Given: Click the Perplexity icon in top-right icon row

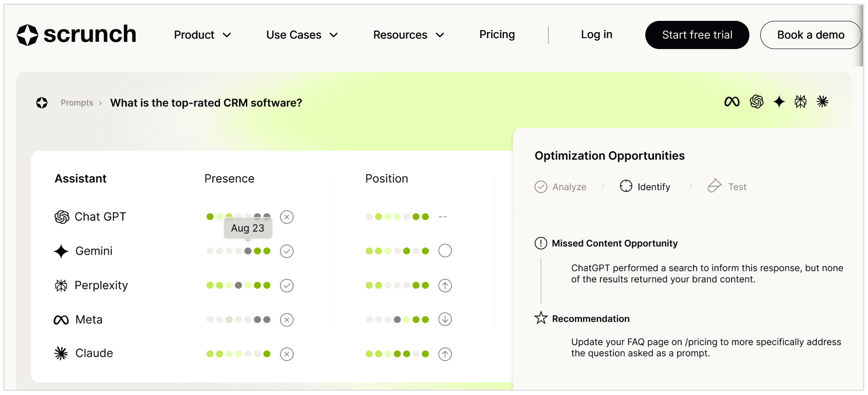Looking at the screenshot, I should pyautogui.click(x=800, y=102).
